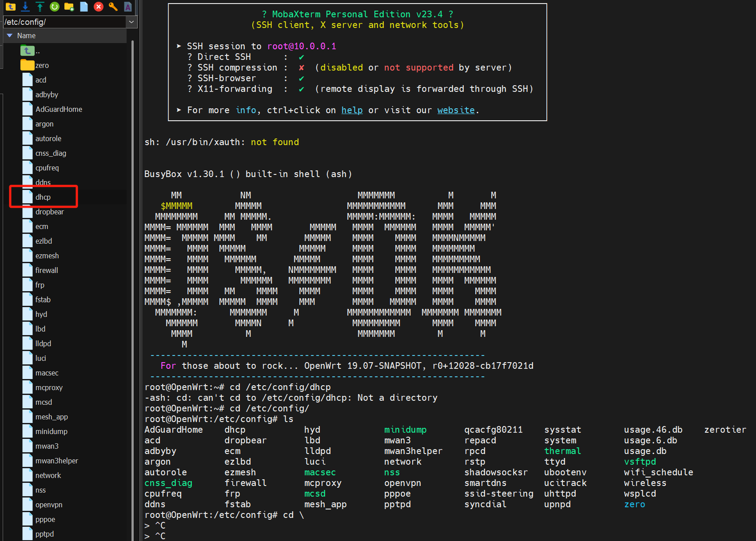Click the help link in the banner

pos(352,110)
